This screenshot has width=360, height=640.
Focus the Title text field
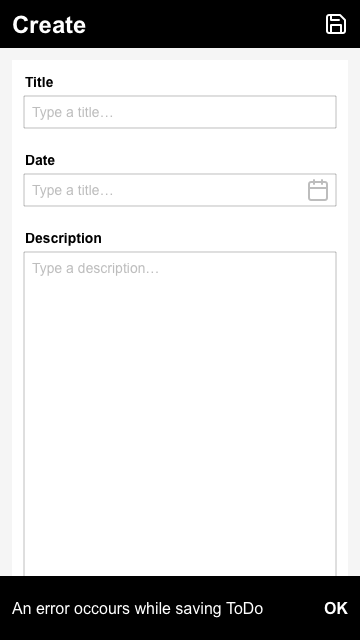(180, 112)
